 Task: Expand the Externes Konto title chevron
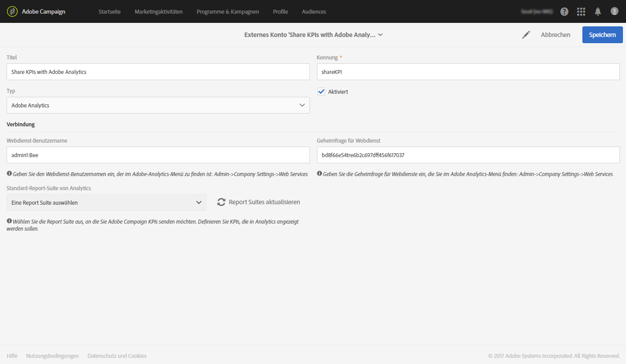pyautogui.click(x=380, y=35)
